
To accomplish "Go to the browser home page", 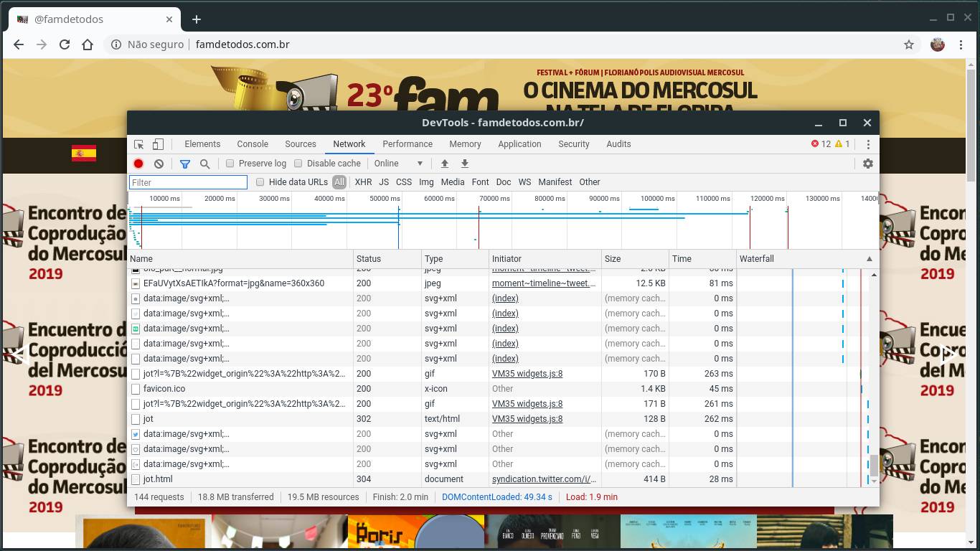I will [x=88, y=44].
